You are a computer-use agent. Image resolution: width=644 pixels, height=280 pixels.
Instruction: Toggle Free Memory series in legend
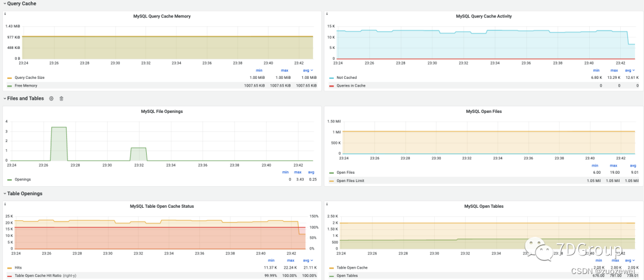(x=26, y=85)
